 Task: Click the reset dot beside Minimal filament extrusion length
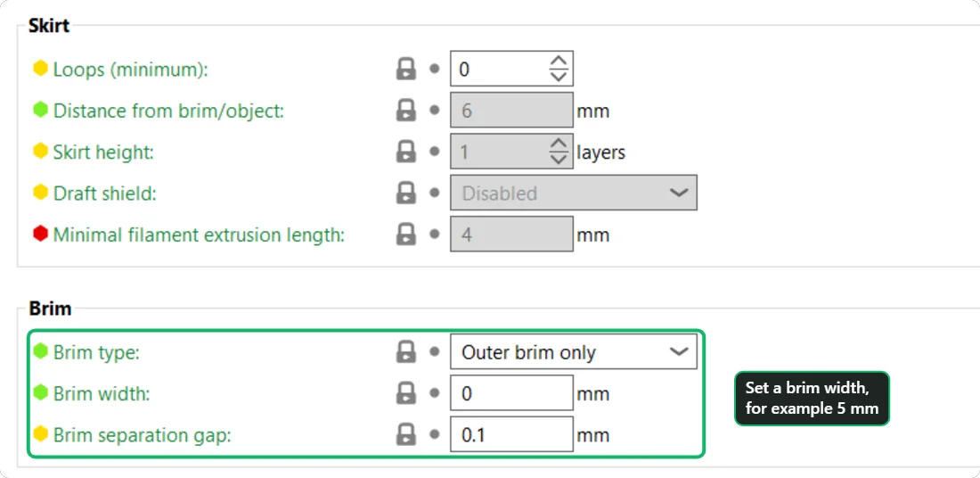[435, 235]
